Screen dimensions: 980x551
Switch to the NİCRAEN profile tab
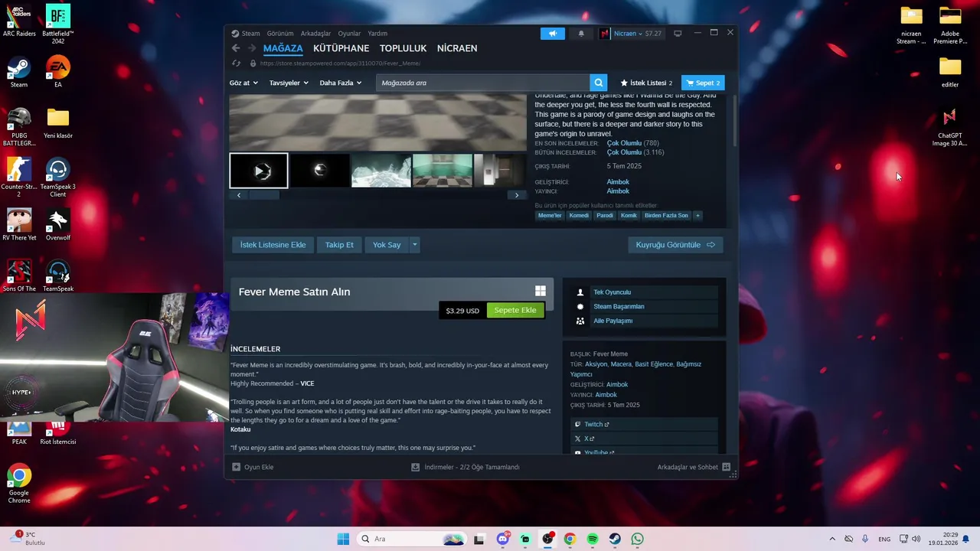click(x=457, y=48)
